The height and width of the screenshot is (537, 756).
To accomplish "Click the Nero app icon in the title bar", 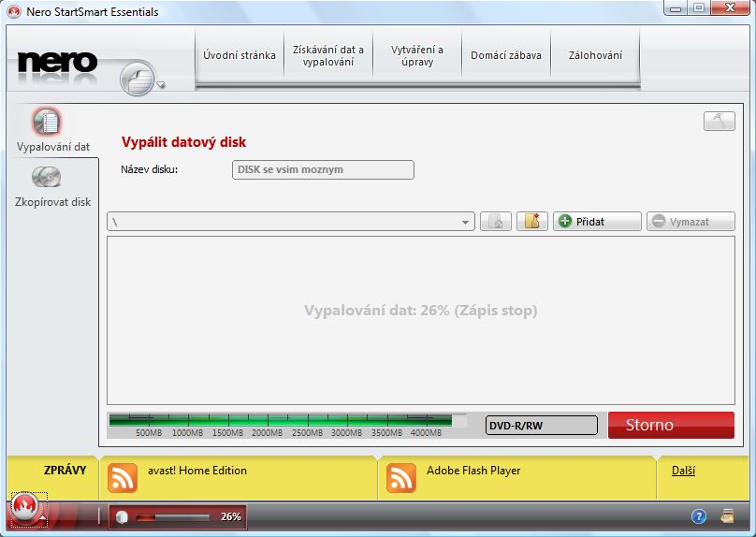I will point(14,11).
